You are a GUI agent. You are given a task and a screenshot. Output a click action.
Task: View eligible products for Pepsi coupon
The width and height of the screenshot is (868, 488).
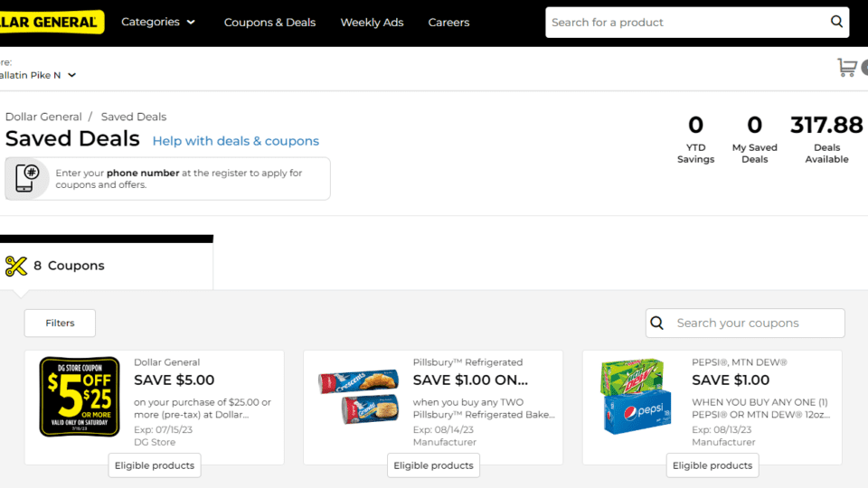tap(712, 465)
